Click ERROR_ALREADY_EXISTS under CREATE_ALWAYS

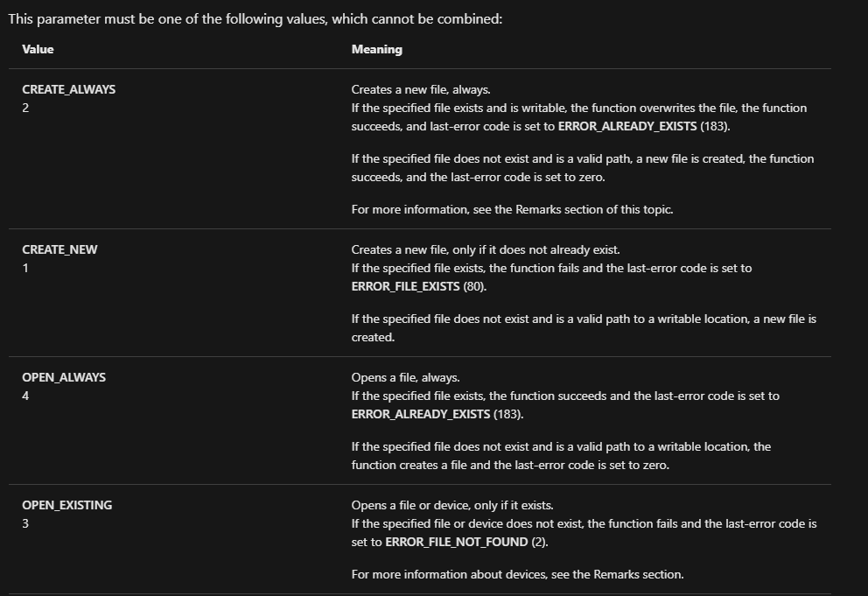pos(627,126)
